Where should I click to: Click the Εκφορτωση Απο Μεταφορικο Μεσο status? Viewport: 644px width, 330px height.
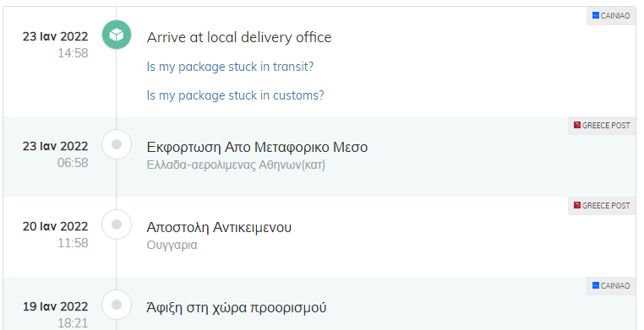coord(257,147)
